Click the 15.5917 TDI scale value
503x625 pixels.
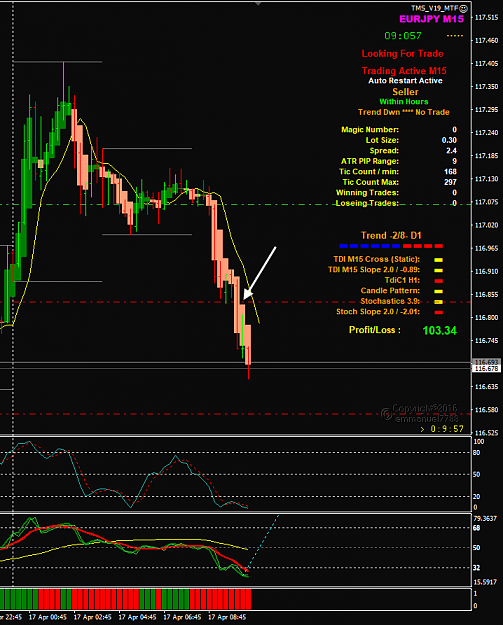(x=485, y=582)
